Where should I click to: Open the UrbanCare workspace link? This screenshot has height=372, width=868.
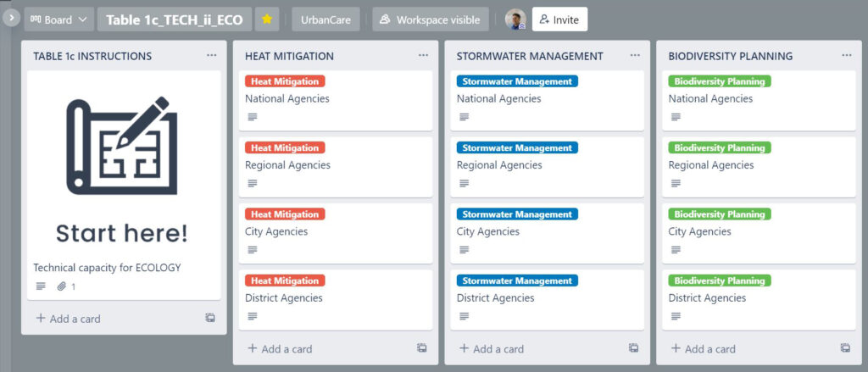click(325, 19)
